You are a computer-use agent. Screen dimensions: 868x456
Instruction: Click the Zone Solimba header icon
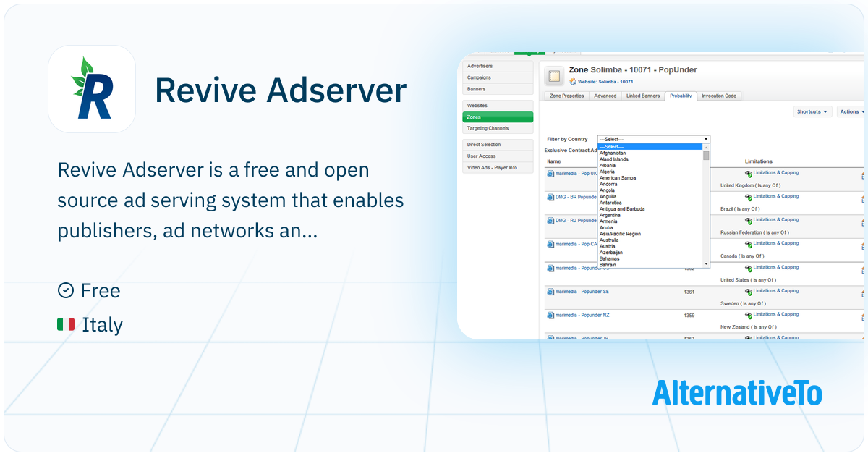555,75
